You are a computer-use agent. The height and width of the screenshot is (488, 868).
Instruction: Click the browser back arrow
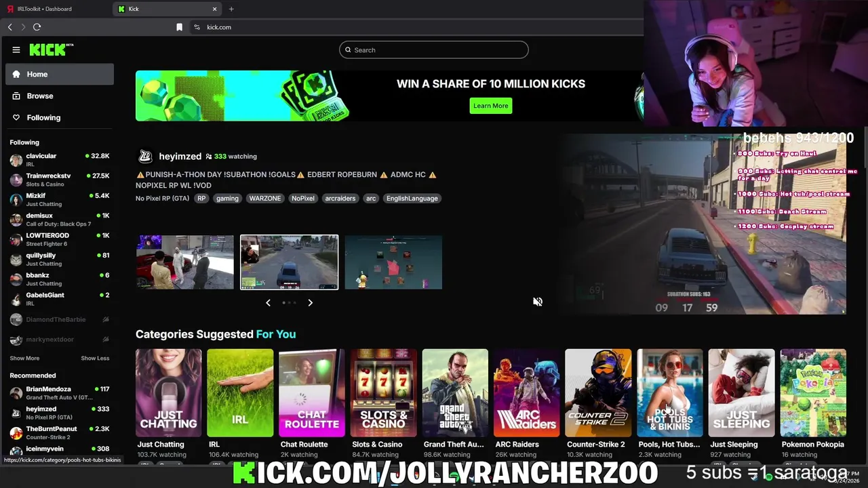9,27
